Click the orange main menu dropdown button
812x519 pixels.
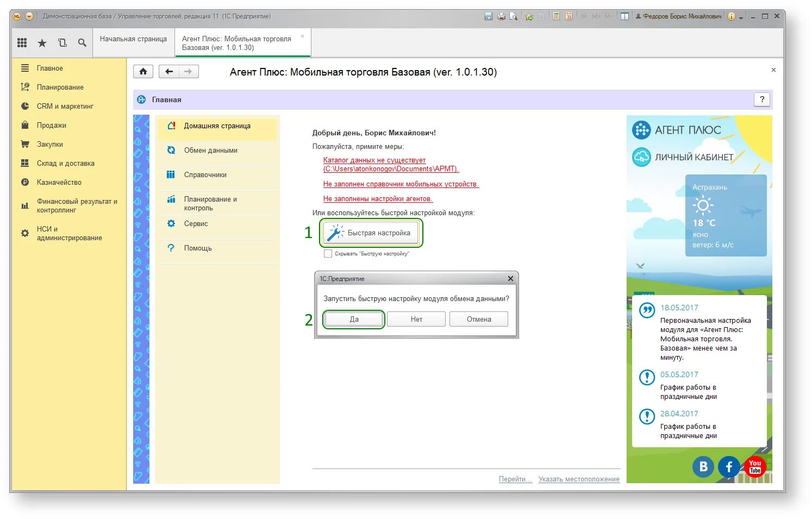click(x=29, y=16)
